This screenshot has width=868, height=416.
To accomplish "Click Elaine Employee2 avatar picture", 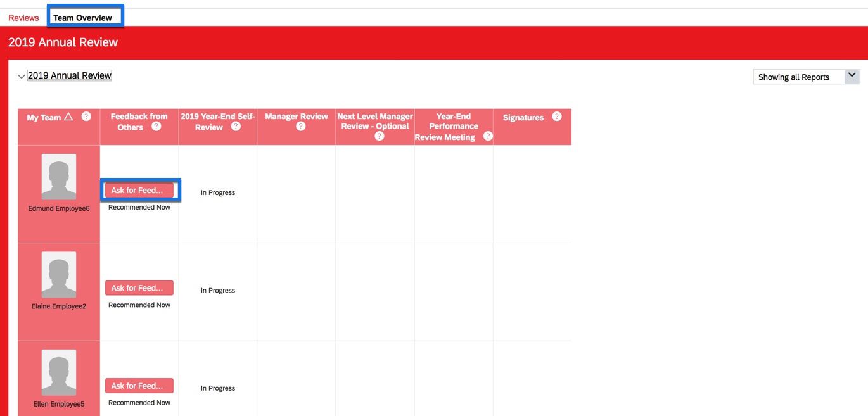I will [x=59, y=274].
